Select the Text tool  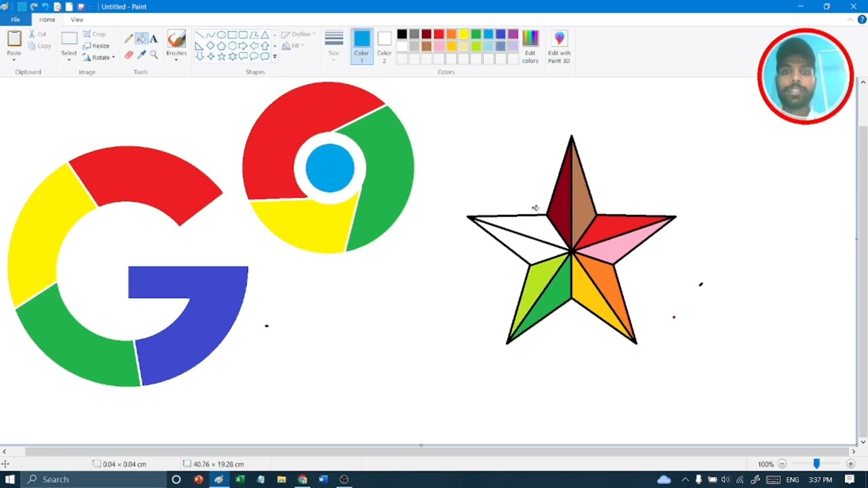point(153,39)
